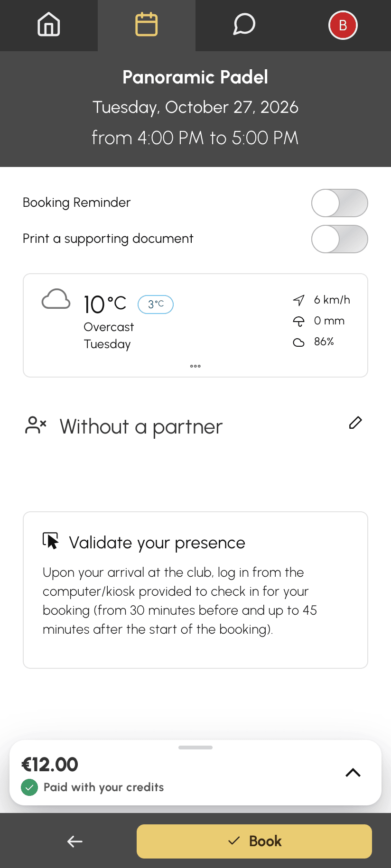The image size is (391, 868).
Task: Open the chat messages icon
Action: click(244, 25)
